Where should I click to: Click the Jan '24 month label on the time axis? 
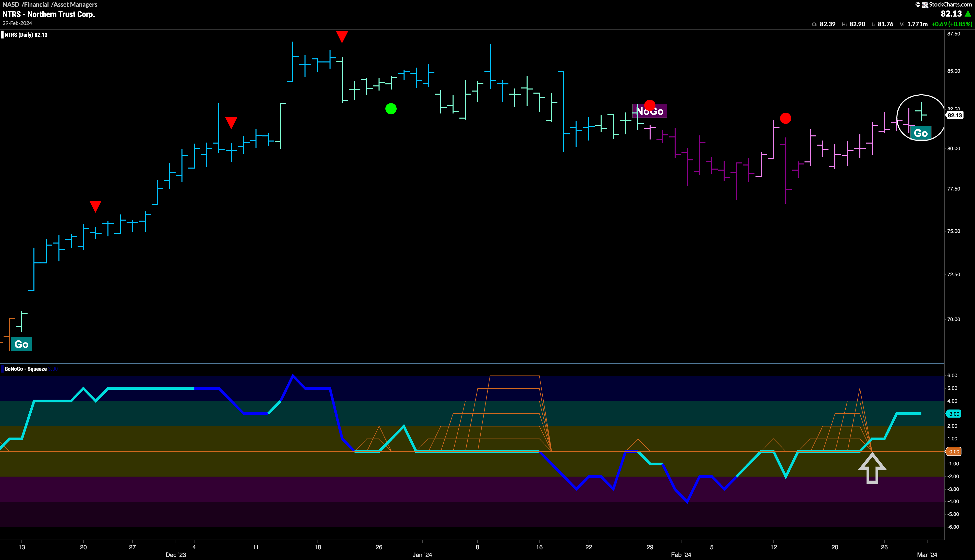point(422,555)
